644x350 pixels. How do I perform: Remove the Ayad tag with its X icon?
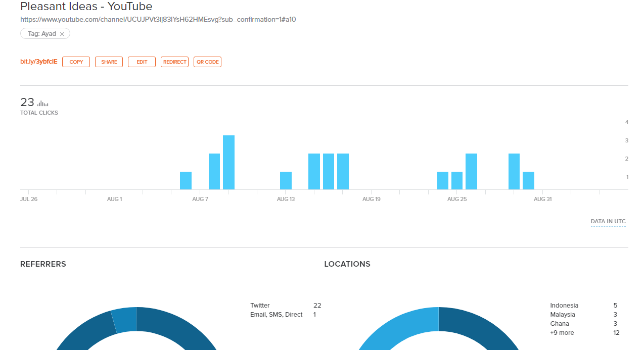62,34
